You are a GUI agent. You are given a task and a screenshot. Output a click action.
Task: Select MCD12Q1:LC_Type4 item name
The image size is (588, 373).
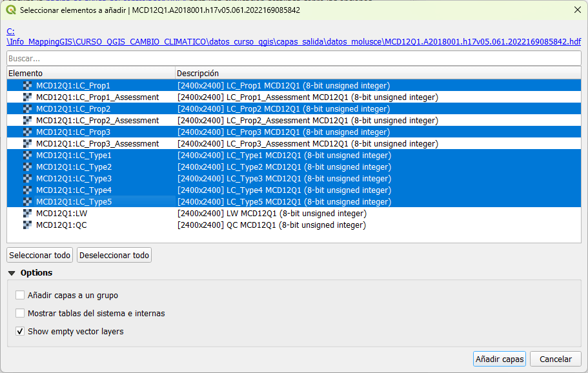(74, 190)
